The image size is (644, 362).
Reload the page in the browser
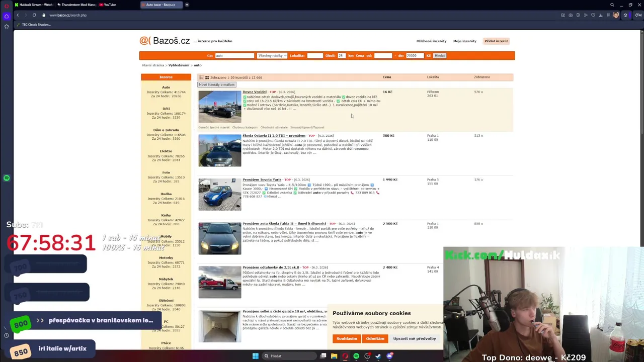(x=34, y=15)
